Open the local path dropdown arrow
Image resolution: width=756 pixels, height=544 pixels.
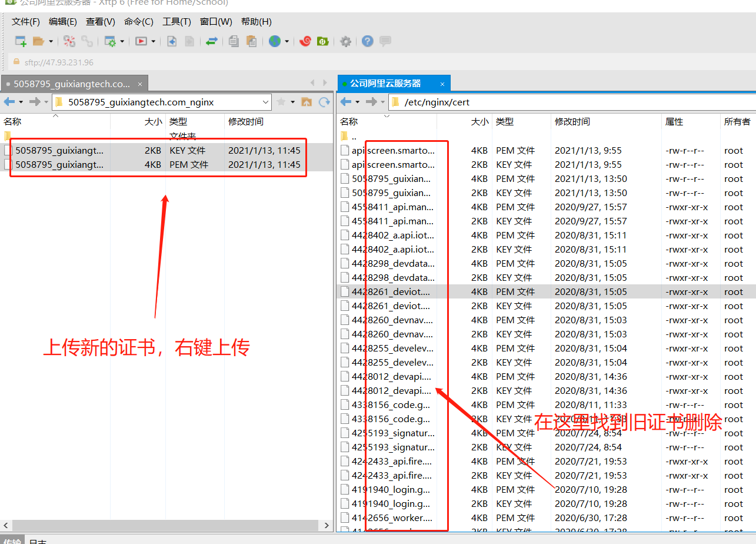(265, 101)
